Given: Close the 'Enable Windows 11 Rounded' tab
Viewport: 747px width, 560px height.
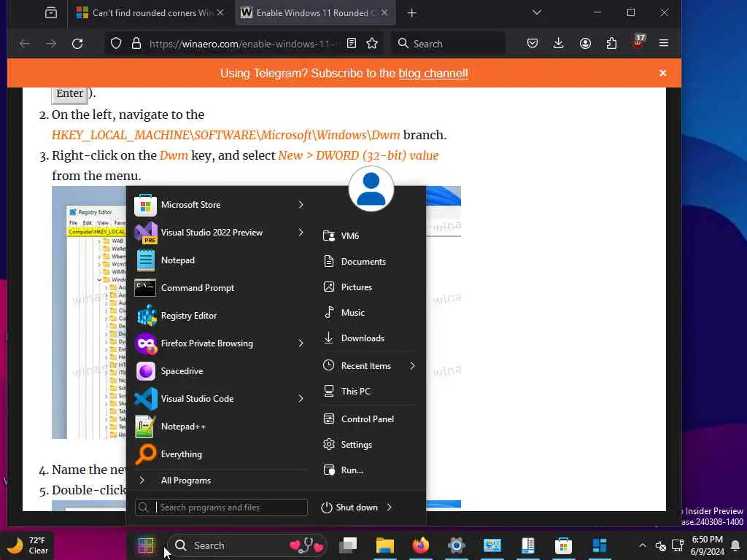Looking at the screenshot, I should coord(384,13).
